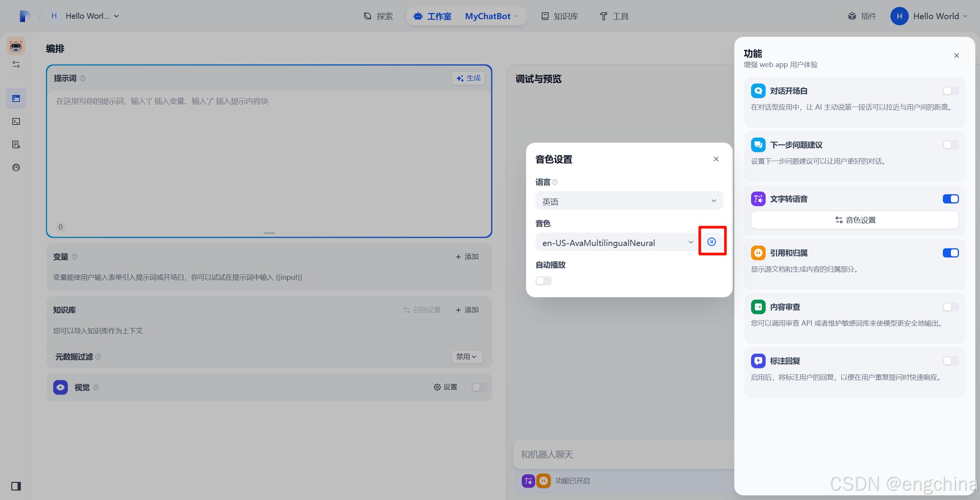Screen dimensions: 980x500
Task: Open the 禁用 metadata filter dropdown
Action: pos(466,357)
